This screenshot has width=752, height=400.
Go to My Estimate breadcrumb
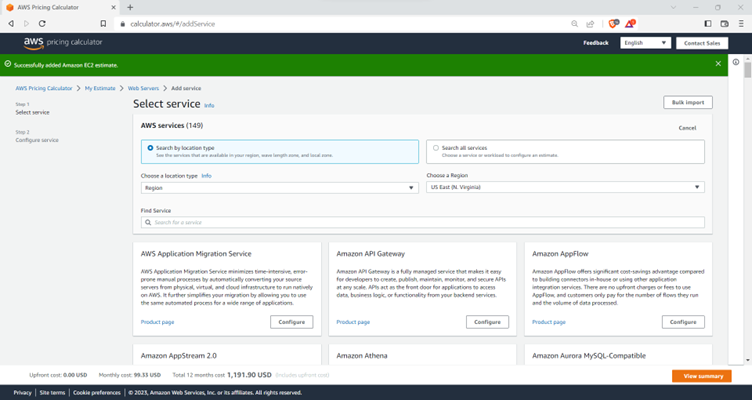(x=100, y=88)
